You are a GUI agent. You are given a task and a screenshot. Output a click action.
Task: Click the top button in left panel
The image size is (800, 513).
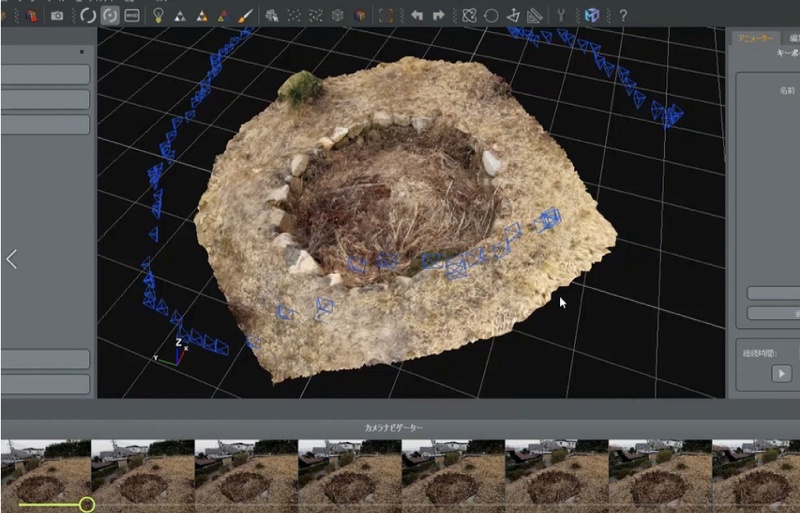click(x=45, y=75)
